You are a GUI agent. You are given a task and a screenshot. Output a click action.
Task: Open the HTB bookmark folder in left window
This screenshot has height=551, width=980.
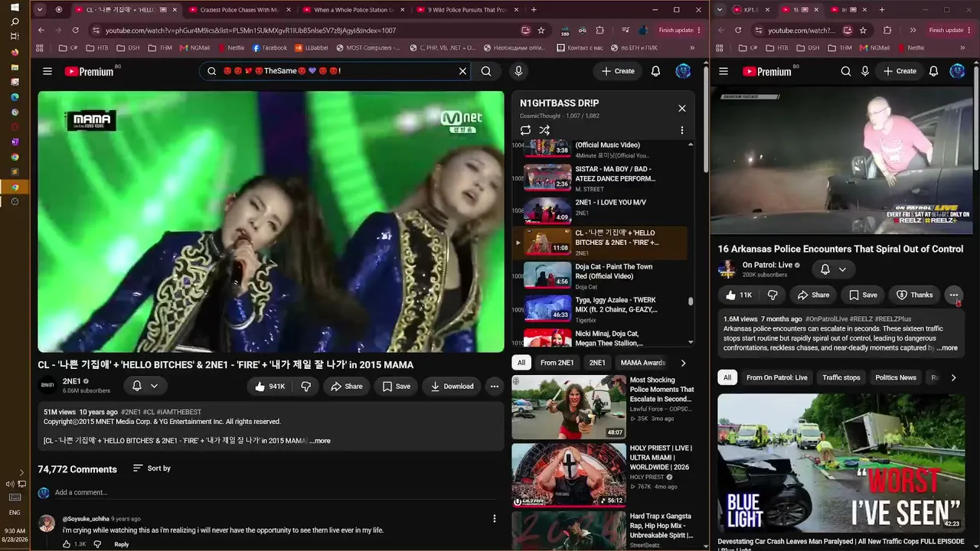pyautogui.click(x=97, y=47)
